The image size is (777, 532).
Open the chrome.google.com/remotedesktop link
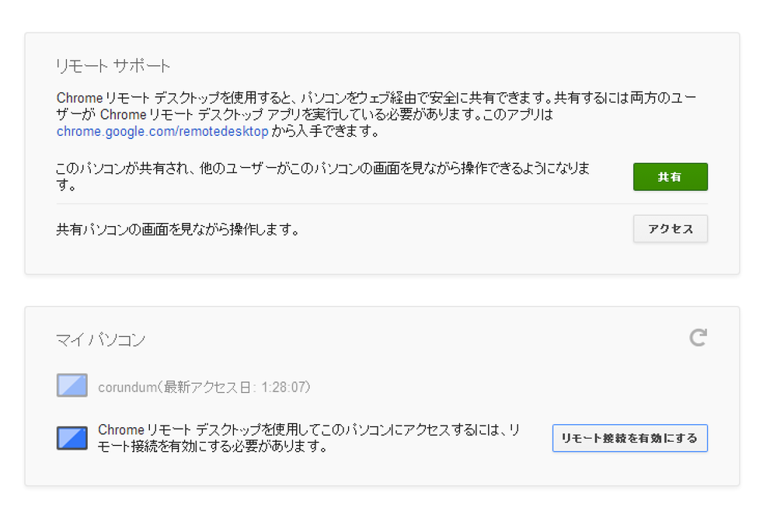tap(162, 132)
